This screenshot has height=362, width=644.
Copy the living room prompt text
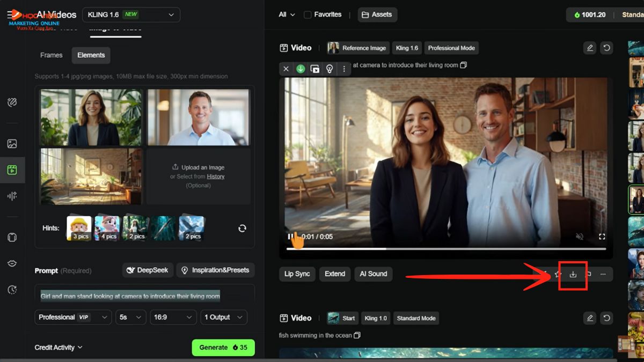coord(464,65)
